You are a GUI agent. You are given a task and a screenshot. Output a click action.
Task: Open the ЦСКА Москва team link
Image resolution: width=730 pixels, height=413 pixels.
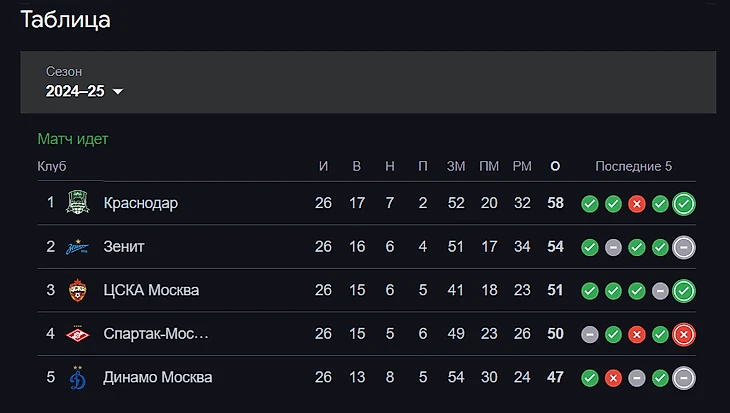(x=151, y=290)
